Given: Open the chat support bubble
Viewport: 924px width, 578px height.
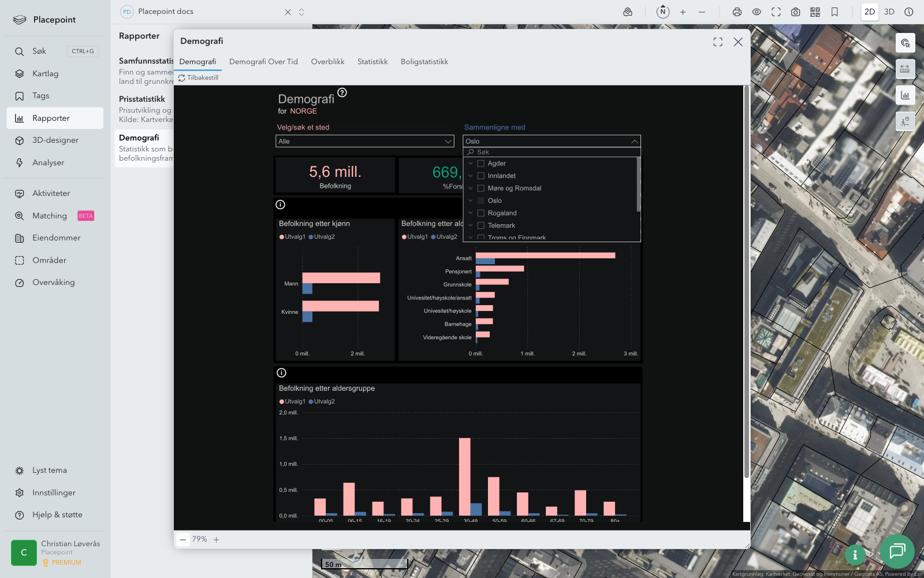Looking at the screenshot, I should pyautogui.click(x=897, y=551).
